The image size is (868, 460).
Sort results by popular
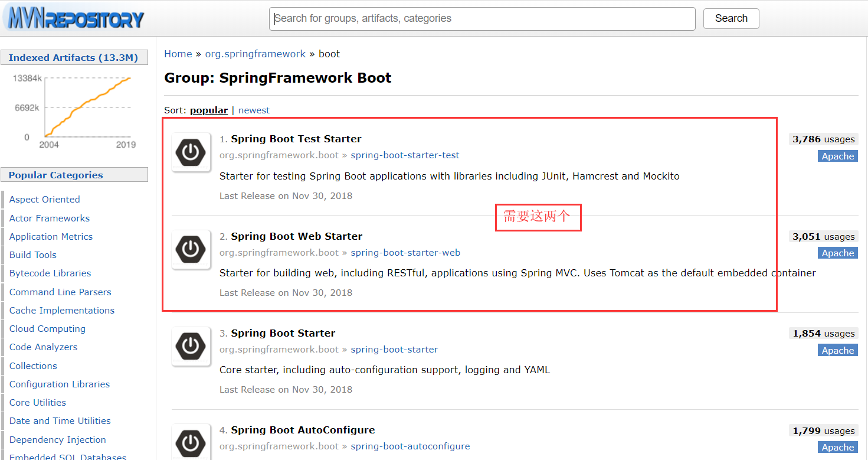(209, 110)
